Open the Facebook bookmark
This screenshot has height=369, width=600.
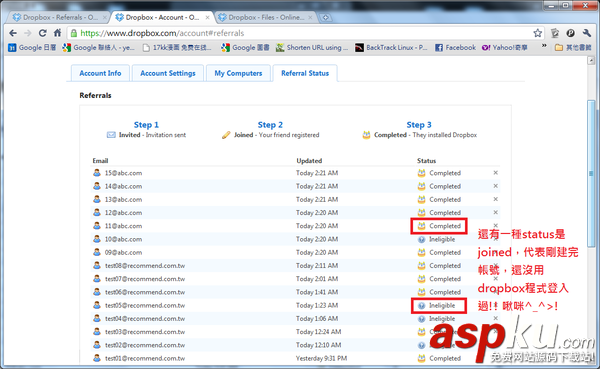pyautogui.click(x=455, y=47)
